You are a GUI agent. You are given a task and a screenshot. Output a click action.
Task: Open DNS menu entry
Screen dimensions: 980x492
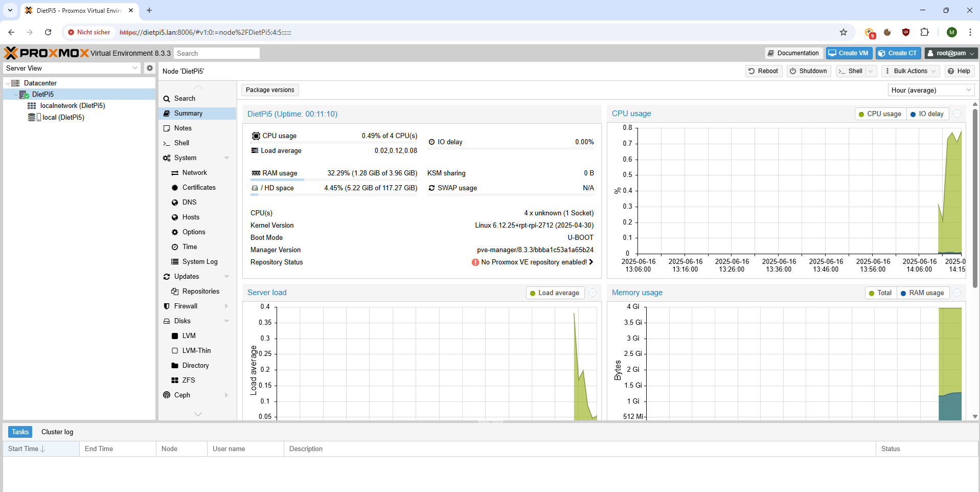point(197,202)
